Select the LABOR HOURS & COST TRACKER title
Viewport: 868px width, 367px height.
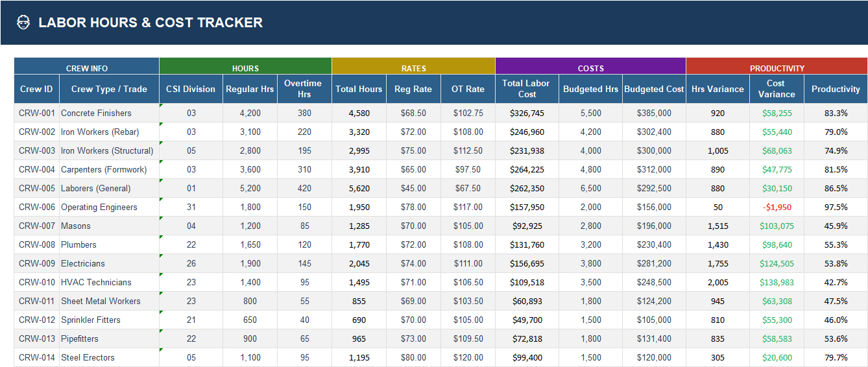151,23
